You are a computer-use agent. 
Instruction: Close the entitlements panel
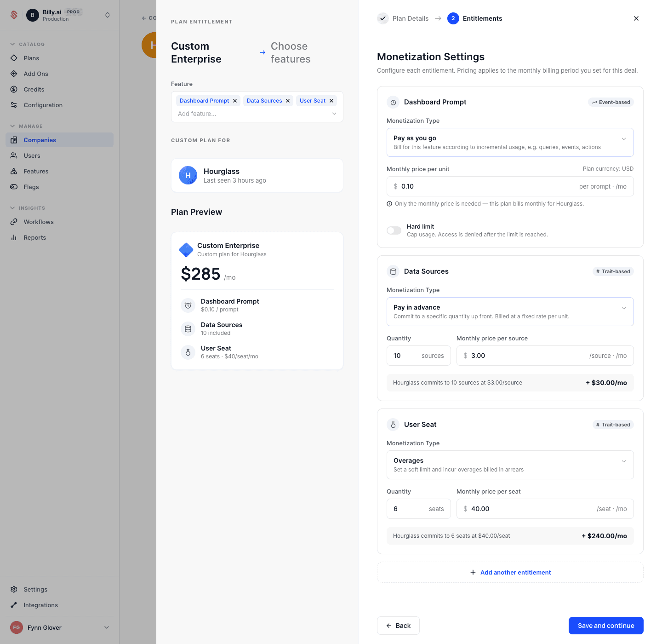(636, 18)
